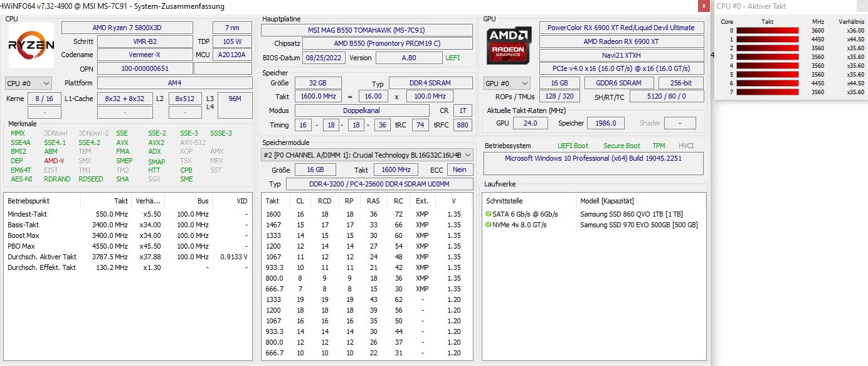This screenshot has height=366, width=868.
Task: Click the Speicher Größe value 32 GB
Action: coord(318,83)
